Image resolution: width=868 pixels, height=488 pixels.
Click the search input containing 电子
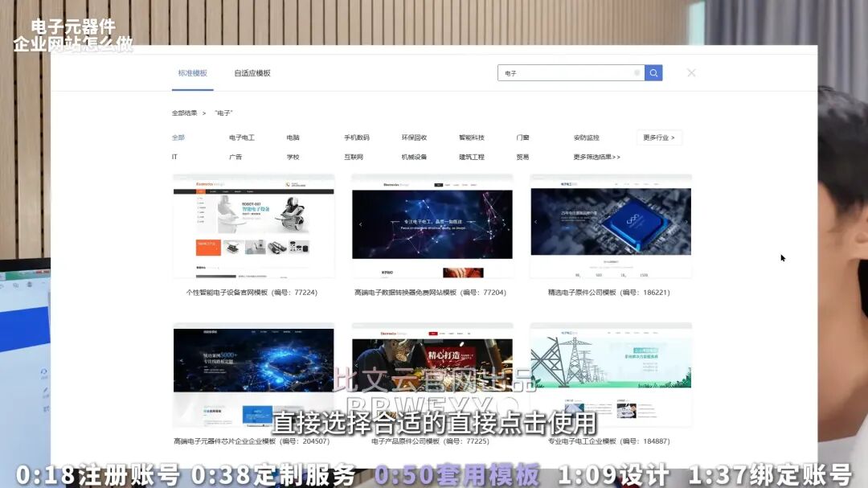click(563, 73)
